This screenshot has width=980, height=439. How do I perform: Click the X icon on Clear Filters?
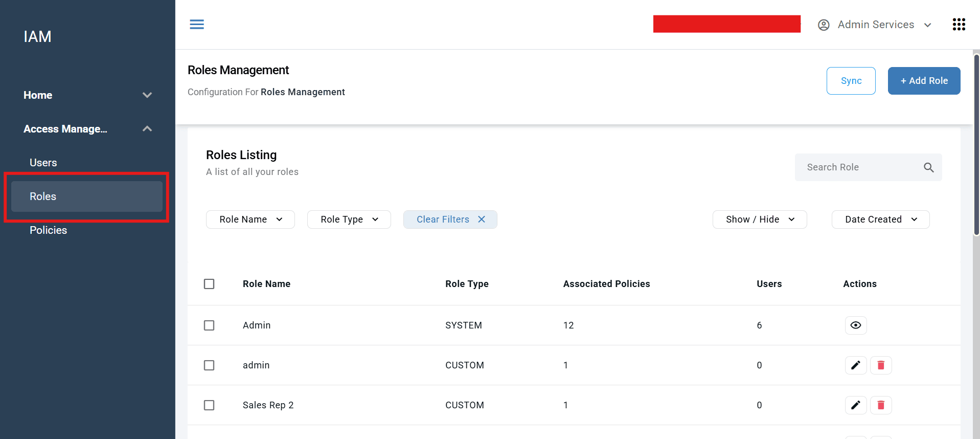[482, 220]
